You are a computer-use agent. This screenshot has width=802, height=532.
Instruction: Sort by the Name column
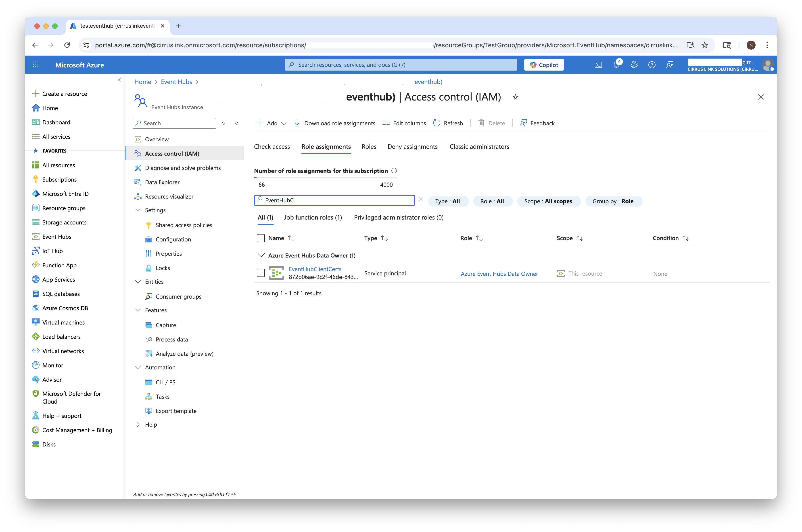[281, 238]
